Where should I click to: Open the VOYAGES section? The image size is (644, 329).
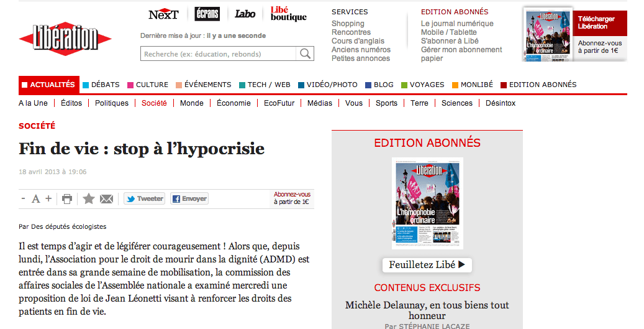point(423,85)
